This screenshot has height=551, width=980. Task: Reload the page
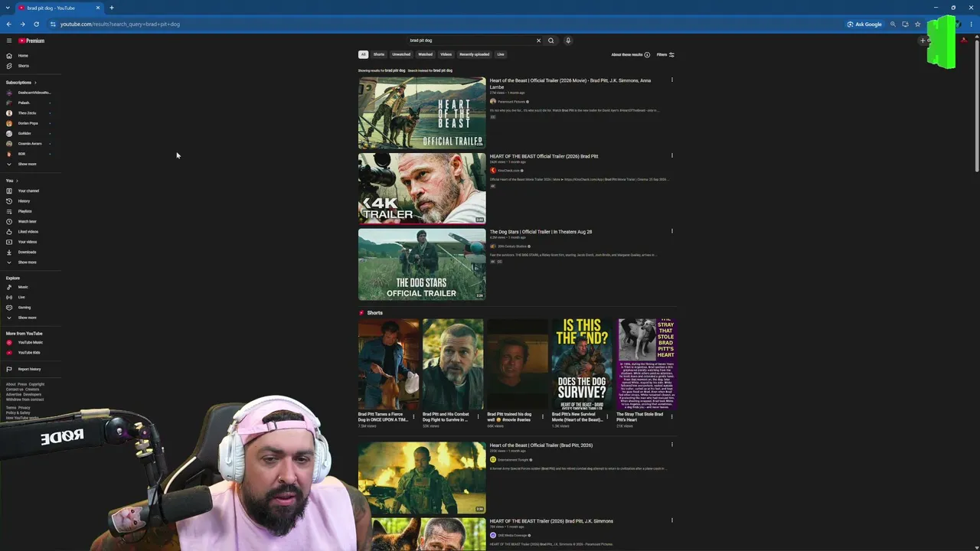[36, 24]
